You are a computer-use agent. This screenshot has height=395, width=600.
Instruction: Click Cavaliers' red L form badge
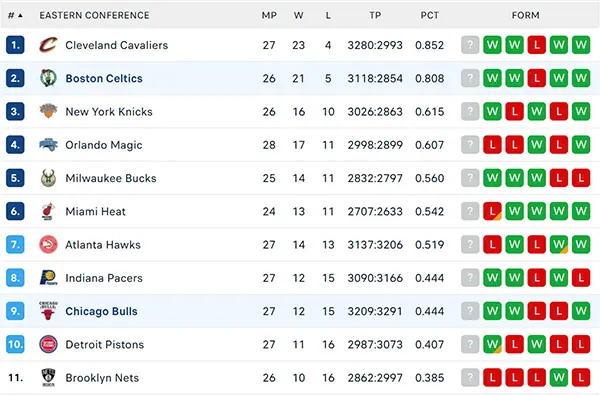point(536,45)
